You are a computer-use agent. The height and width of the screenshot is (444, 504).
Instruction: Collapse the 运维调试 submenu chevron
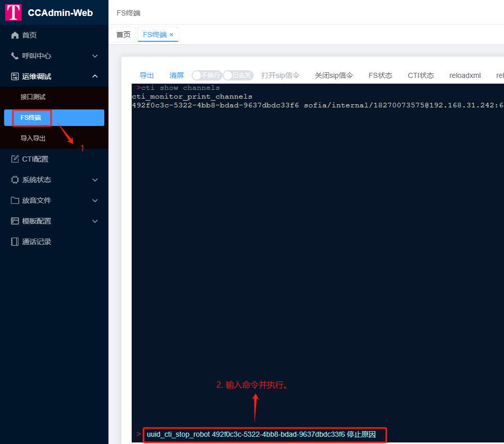tap(95, 76)
